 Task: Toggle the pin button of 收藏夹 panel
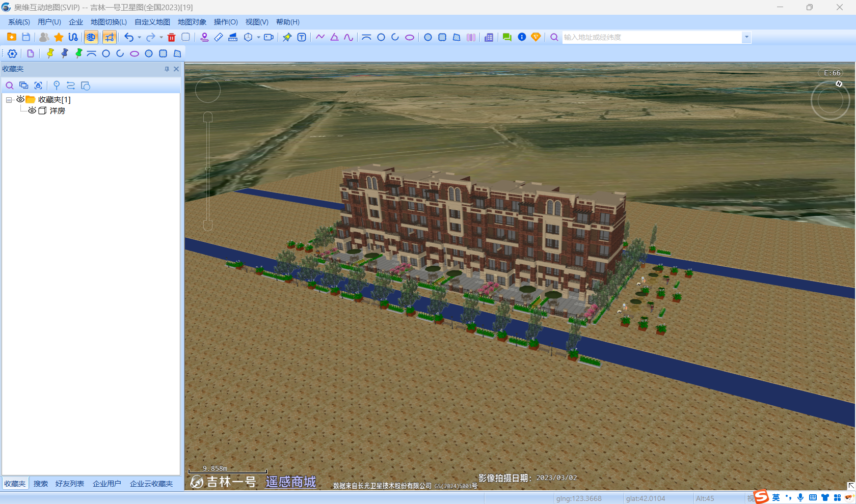pos(167,69)
